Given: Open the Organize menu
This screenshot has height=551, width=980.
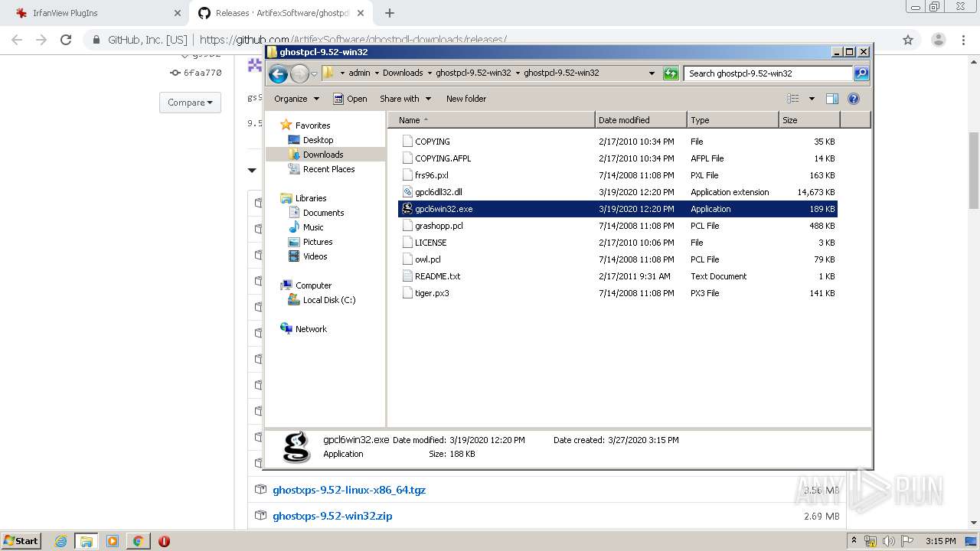Looking at the screenshot, I should [x=296, y=99].
